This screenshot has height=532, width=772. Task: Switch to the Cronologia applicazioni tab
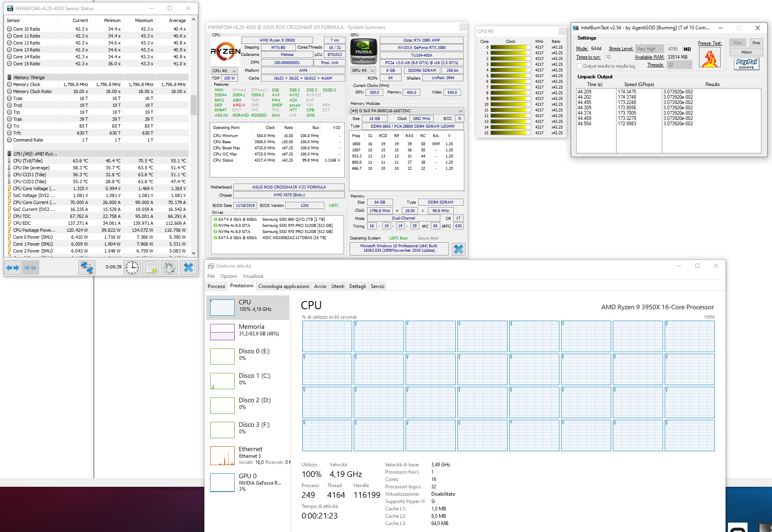coord(284,286)
